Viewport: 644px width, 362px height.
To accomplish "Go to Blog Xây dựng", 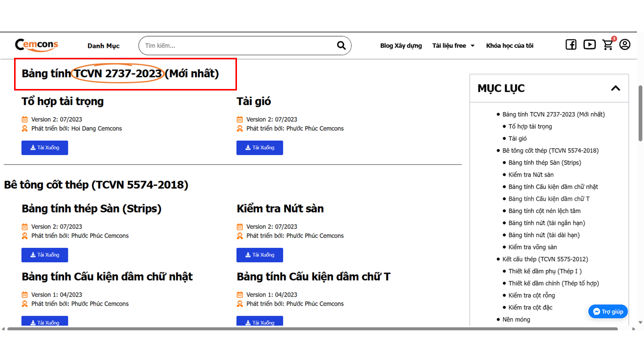I will tap(401, 46).
